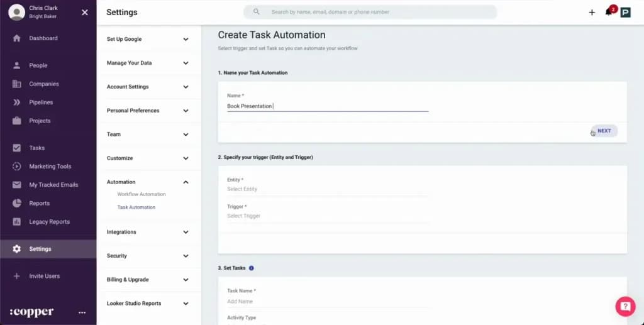Image resolution: width=644 pixels, height=325 pixels.
Task: Click the Set Tasks info icon
Action: pyautogui.click(x=252, y=268)
